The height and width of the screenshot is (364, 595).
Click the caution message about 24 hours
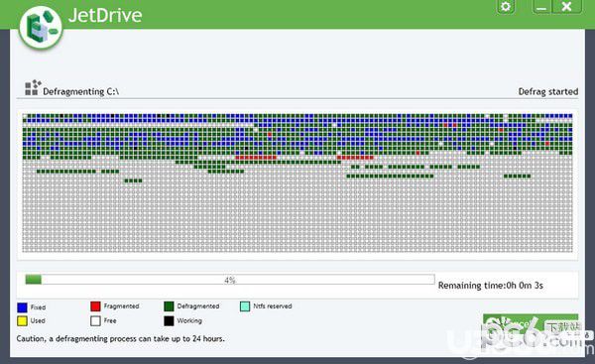point(120,338)
